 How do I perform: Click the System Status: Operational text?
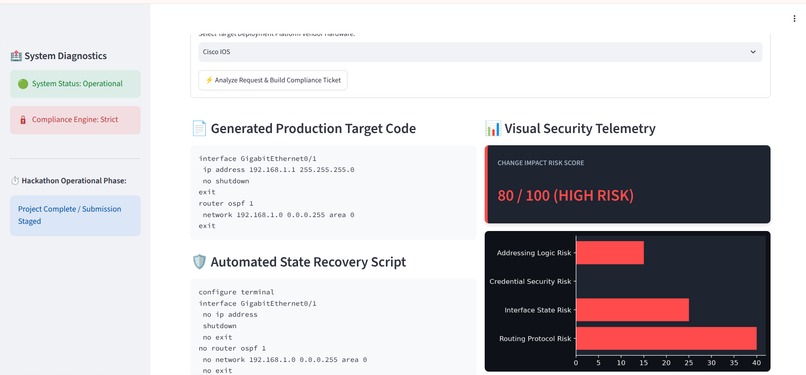point(77,84)
